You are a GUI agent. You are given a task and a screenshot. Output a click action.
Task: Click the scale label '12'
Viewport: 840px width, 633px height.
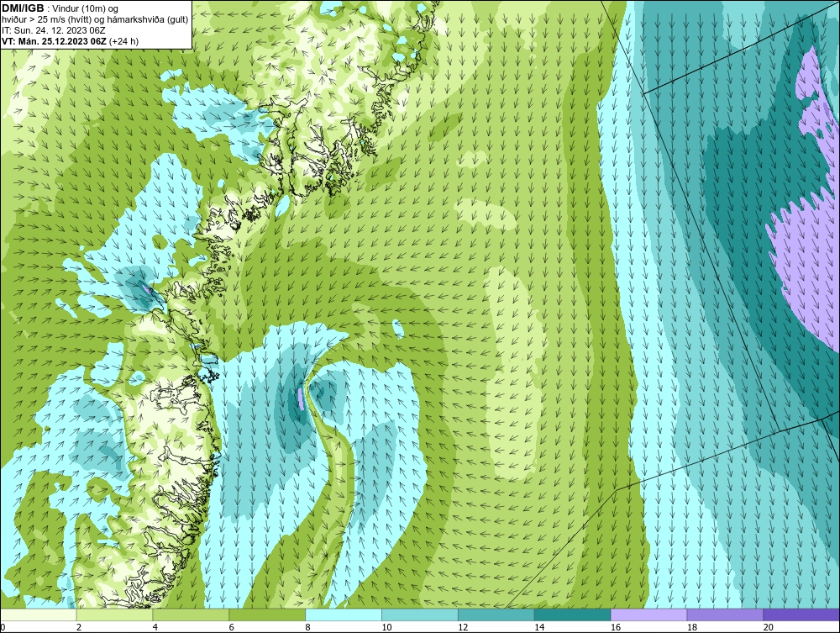tap(463, 627)
